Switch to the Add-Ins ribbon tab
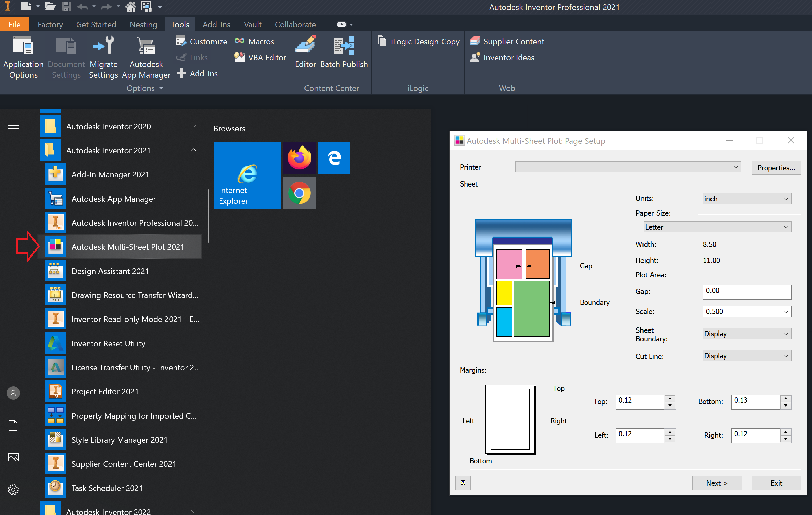 point(216,24)
